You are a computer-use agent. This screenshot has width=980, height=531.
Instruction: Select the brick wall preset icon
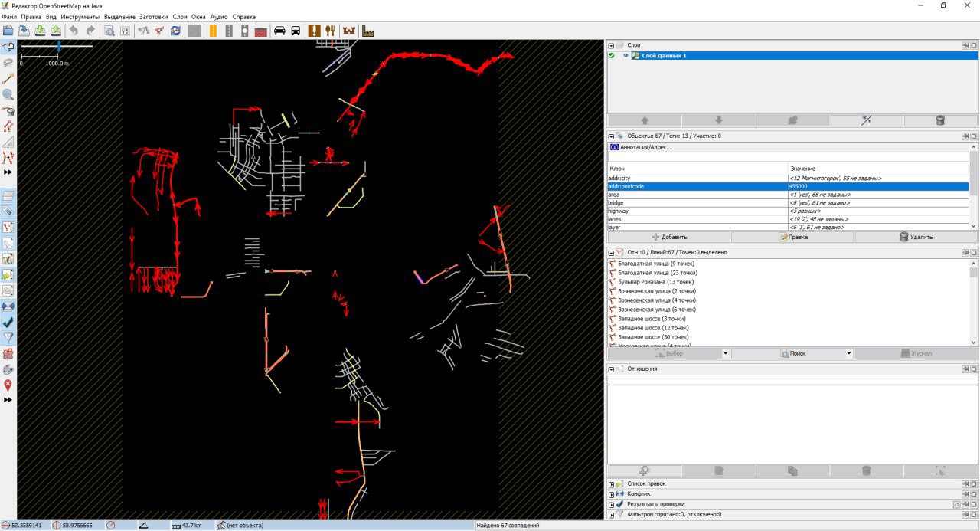[x=261, y=31]
